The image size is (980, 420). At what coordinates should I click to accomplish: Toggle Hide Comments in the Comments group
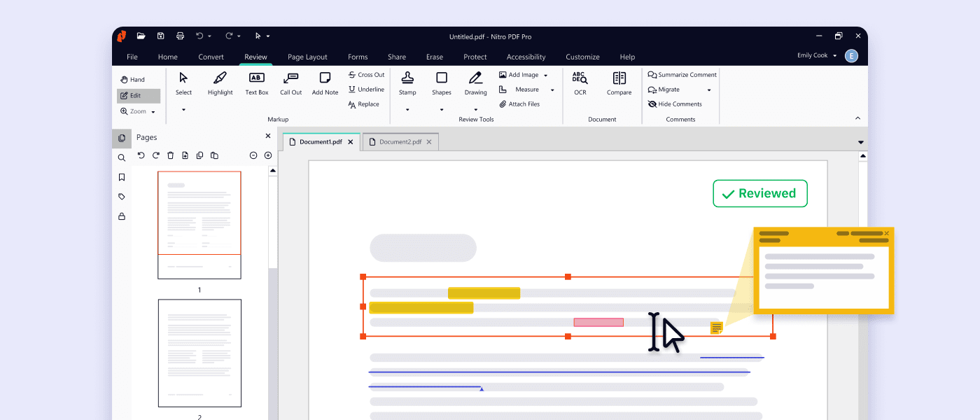(675, 104)
